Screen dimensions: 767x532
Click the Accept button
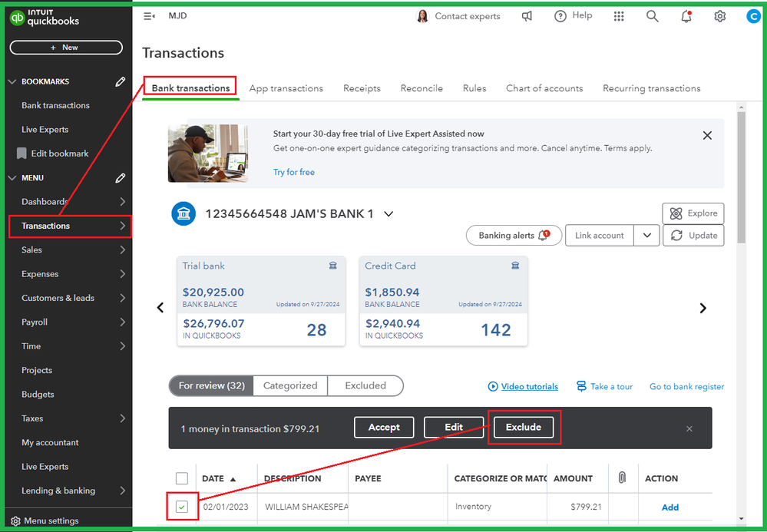tap(384, 428)
